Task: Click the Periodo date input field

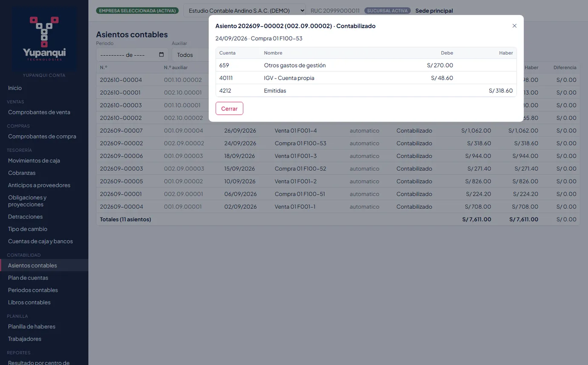Action: [x=132, y=55]
